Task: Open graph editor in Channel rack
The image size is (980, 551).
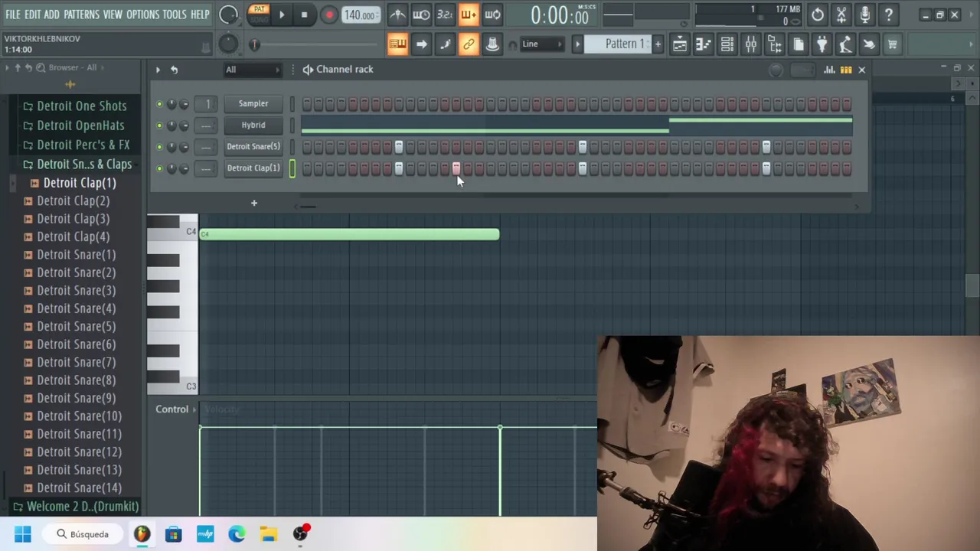Action: pos(829,70)
